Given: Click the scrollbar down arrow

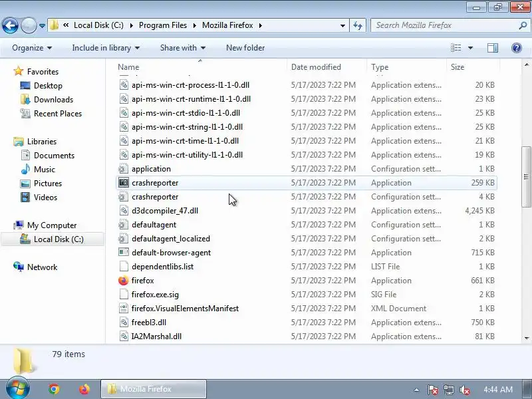Looking at the screenshot, I should 526,338.
